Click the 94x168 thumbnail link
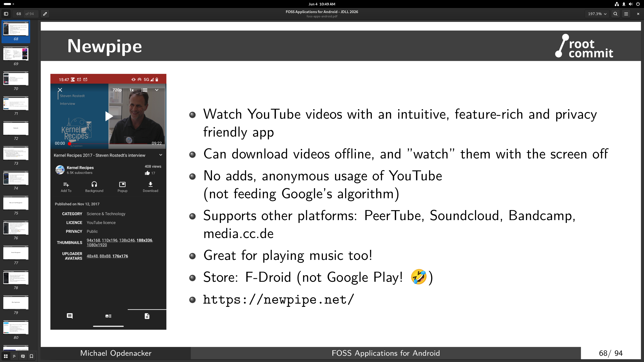The image size is (644, 362). (x=93, y=240)
